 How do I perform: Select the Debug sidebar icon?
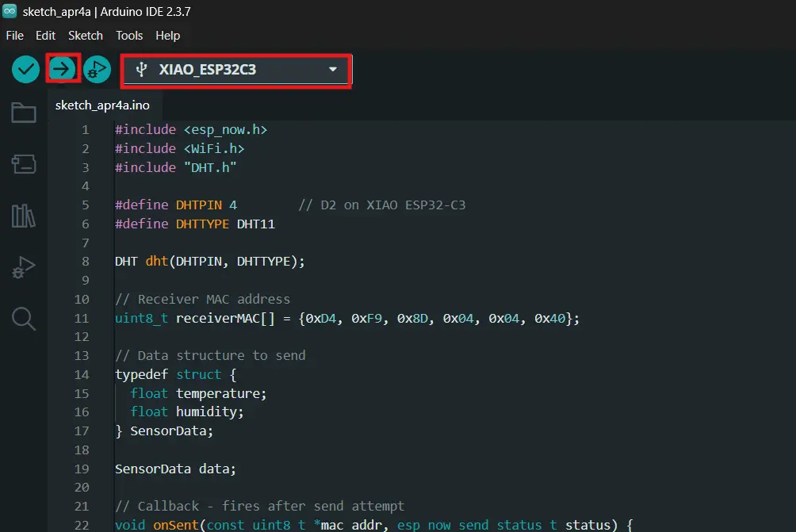tap(24, 267)
